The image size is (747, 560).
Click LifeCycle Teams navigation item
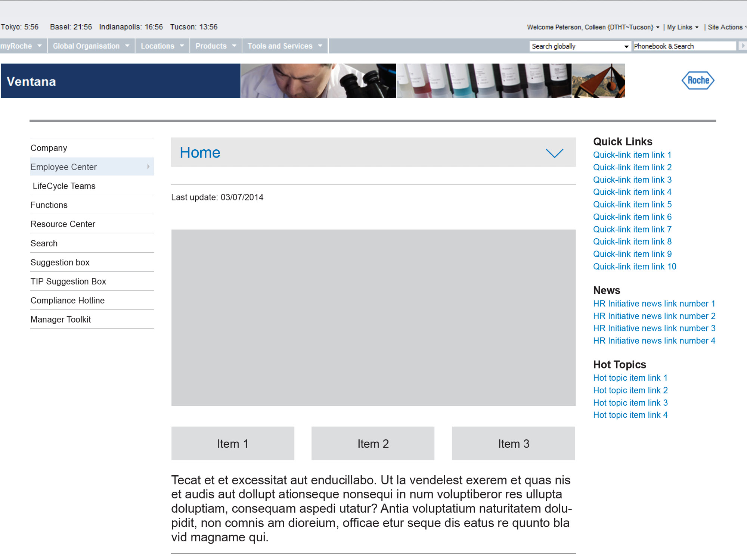[64, 186]
